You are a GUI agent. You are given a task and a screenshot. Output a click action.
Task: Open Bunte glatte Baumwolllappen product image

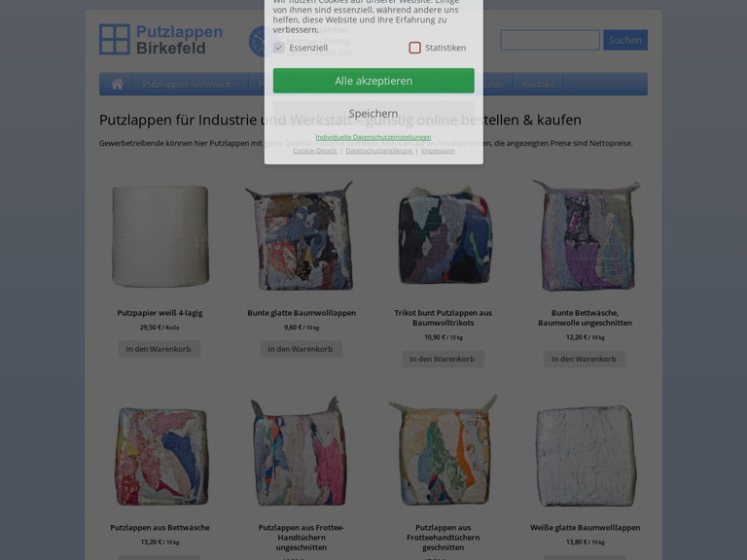click(x=301, y=236)
